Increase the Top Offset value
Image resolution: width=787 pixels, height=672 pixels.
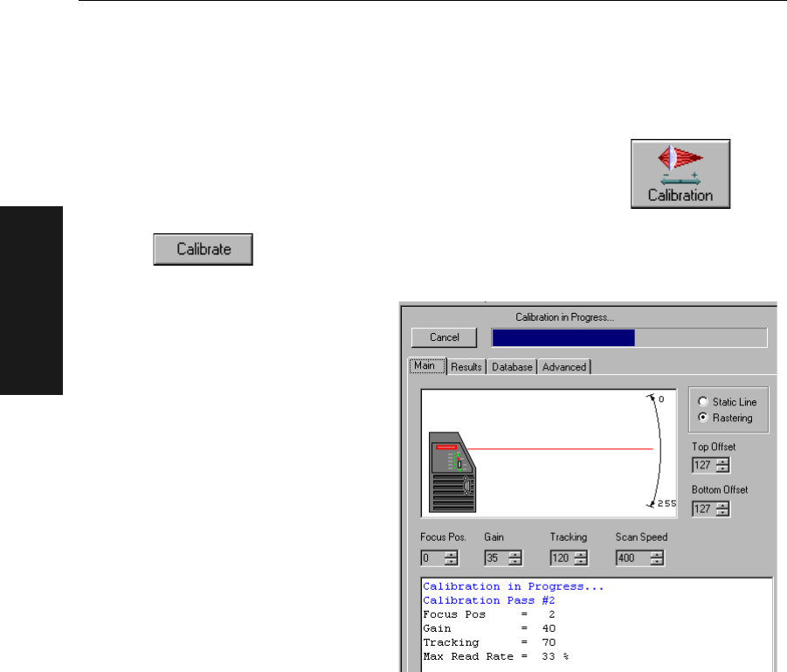[x=722, y=461]
